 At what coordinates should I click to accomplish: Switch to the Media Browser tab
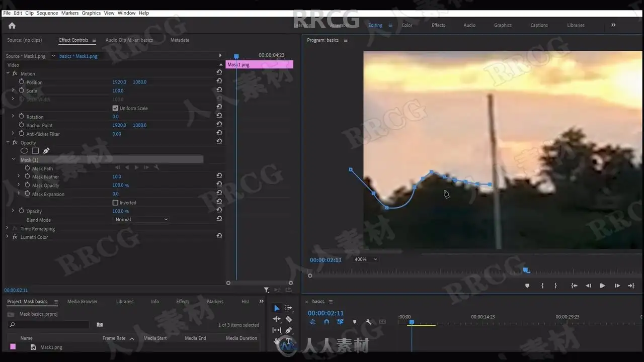(83, 302)
